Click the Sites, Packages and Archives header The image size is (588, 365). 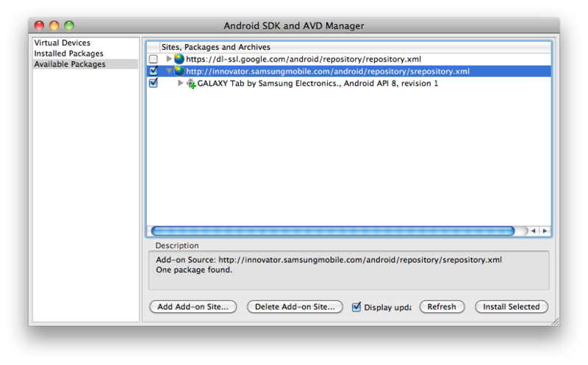pos(215,47)
